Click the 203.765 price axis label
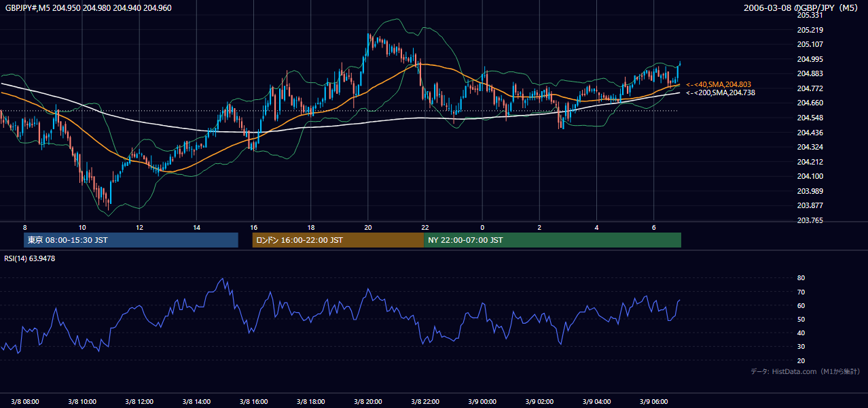Screen dimensions: 868x408 (810, 220)
